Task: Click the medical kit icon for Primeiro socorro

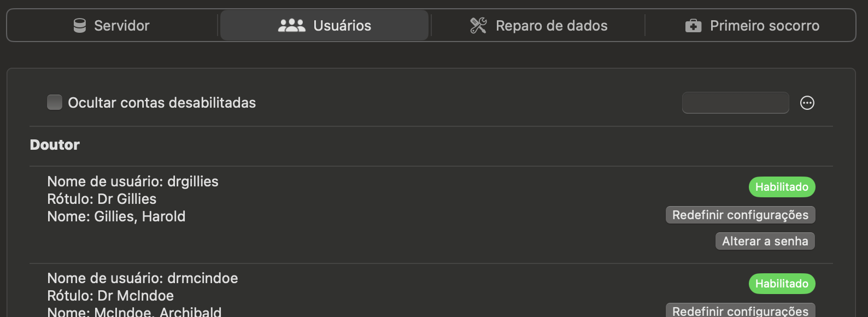Action: click(x=693, y=26)
